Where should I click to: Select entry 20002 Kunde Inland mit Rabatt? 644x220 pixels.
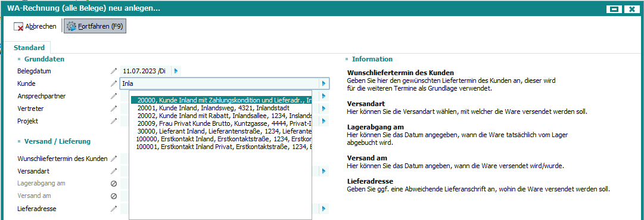point(221,116)
